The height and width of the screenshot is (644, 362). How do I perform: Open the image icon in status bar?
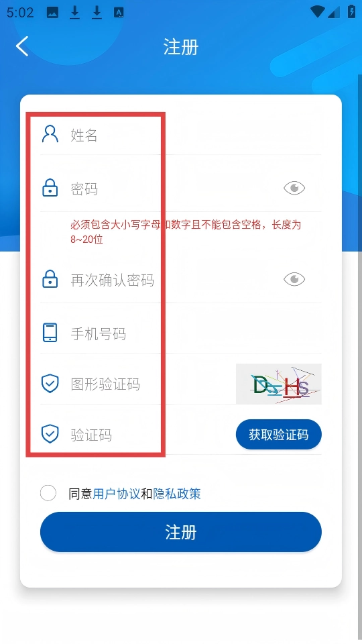(x=52, y=13)
